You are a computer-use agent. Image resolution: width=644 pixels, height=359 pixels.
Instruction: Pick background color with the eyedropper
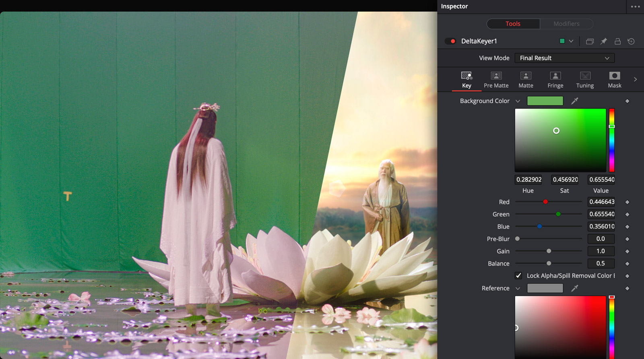click(x=574, y=101)
